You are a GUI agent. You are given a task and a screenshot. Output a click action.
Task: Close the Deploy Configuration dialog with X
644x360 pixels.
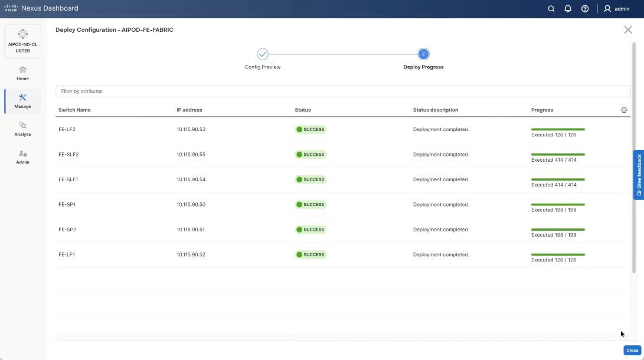click(x=627, y=30)
